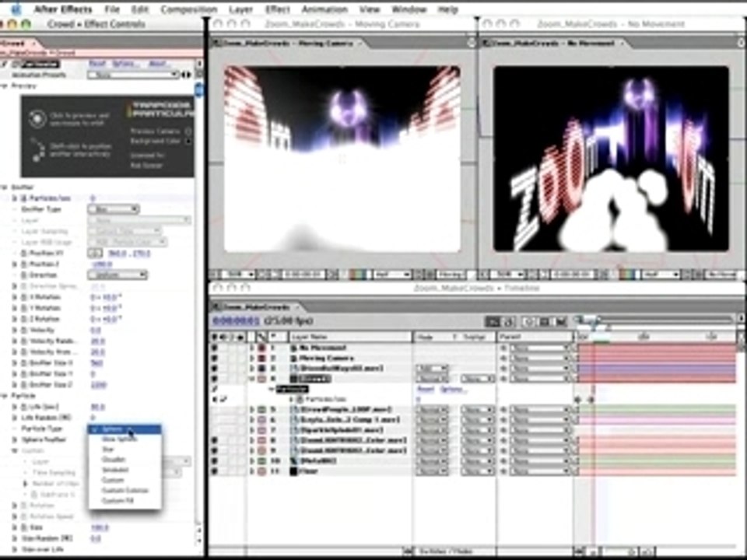Toggle the Position Z stopwatch
747x560 pixels.
coord(24,264)
